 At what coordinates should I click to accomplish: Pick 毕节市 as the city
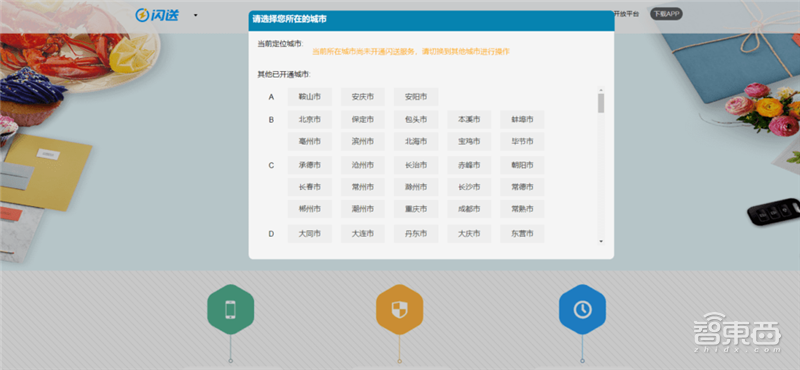[522, 141]
